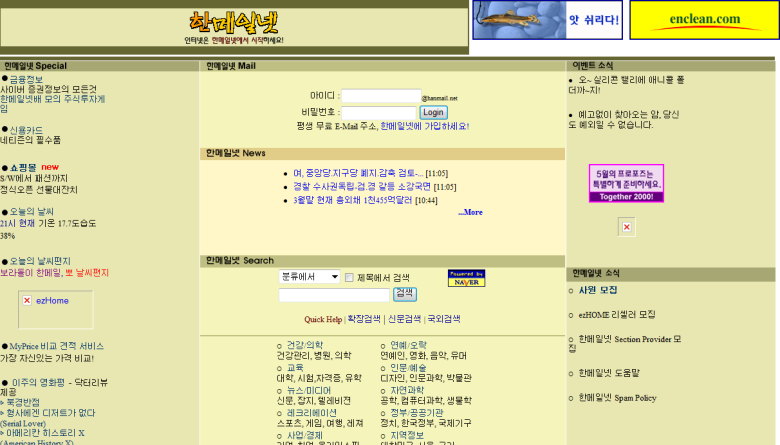Open the 인문/예술 category
Image resolution: width=780 pixels, height=445 pixels.
(x=408, y=368)
